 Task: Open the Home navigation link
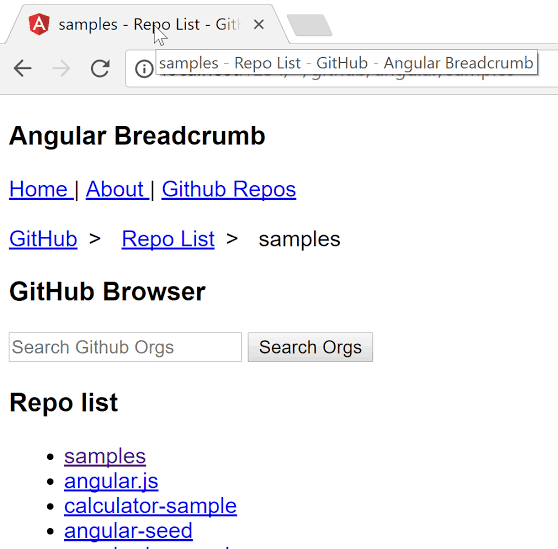click(41, 189)
